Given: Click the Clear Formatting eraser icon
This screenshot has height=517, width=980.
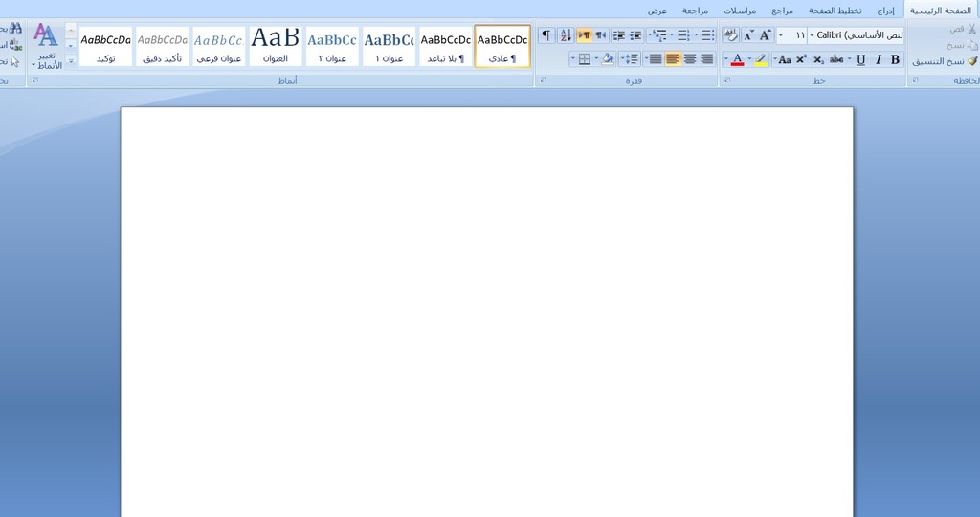Looking at the screenshot, I should pos(730,35).
